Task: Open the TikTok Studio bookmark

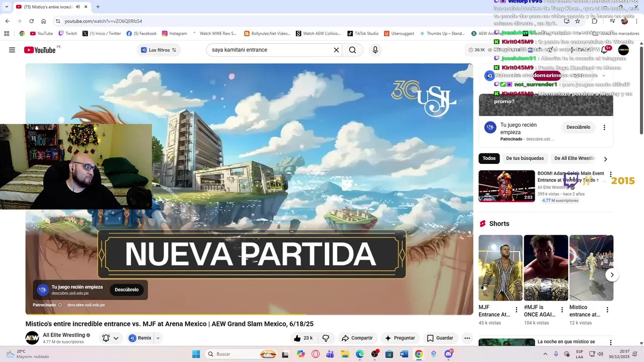Action: tap(363, 34)
